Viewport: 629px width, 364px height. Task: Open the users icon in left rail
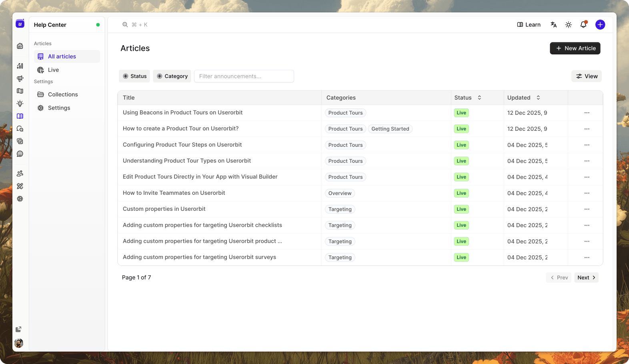tap(20, 174)
